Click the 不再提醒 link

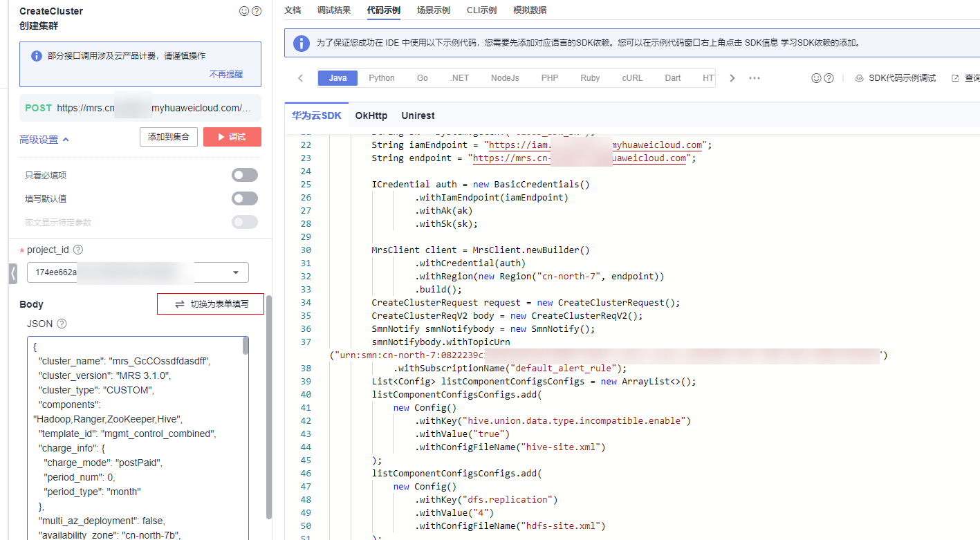(226, 74)
